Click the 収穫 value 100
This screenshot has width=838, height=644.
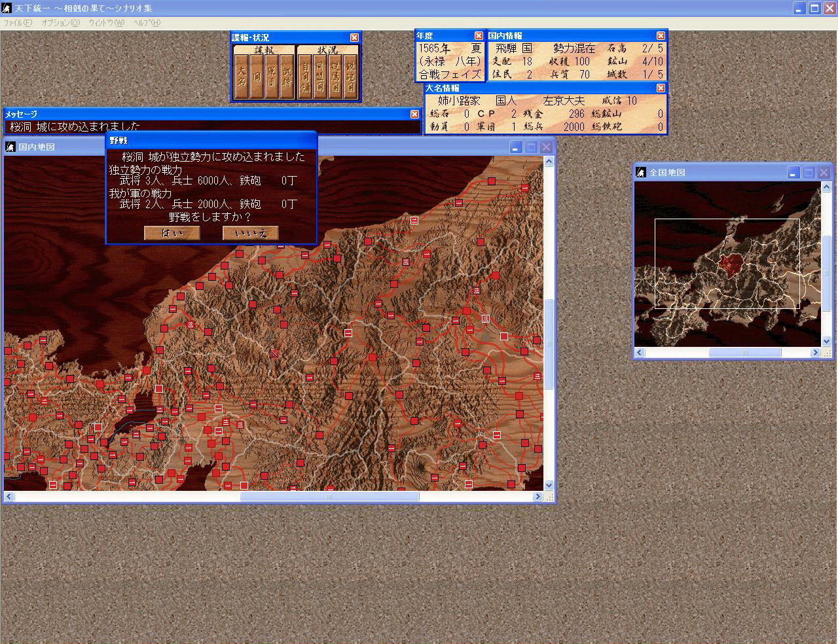[x=582, y=62]
